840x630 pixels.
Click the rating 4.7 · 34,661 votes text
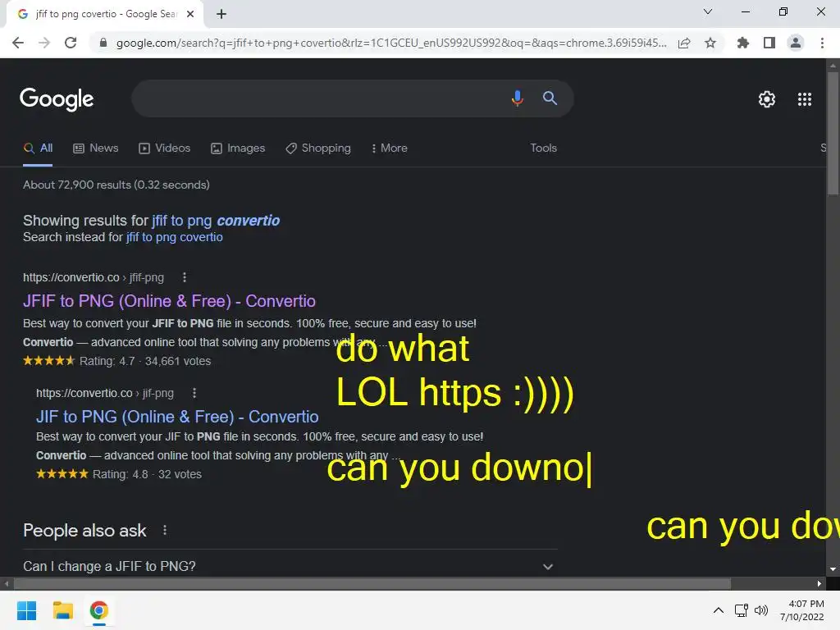145,361
